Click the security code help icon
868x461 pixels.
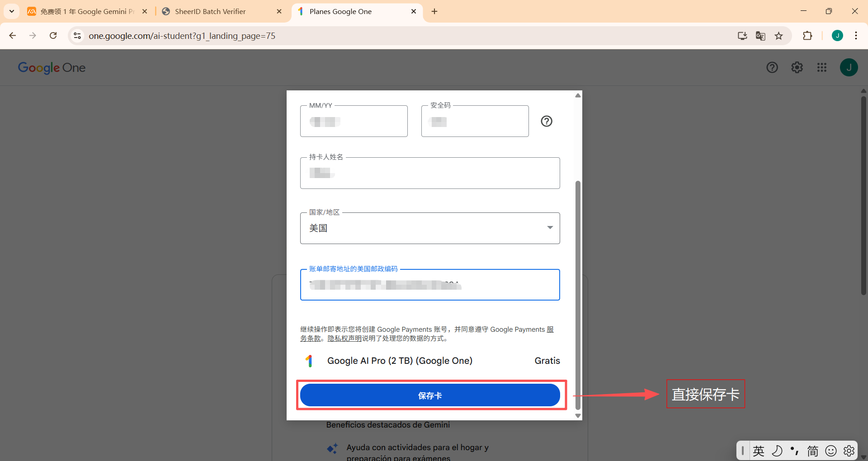547,121
